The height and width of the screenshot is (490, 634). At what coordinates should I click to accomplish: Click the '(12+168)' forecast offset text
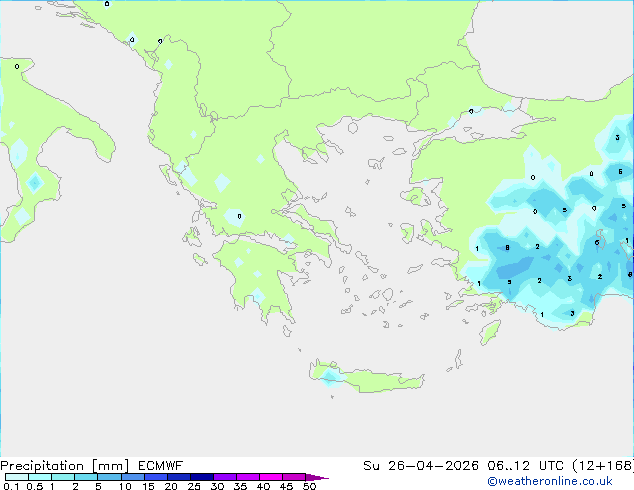pyautogui.click(x=603, y=466)
